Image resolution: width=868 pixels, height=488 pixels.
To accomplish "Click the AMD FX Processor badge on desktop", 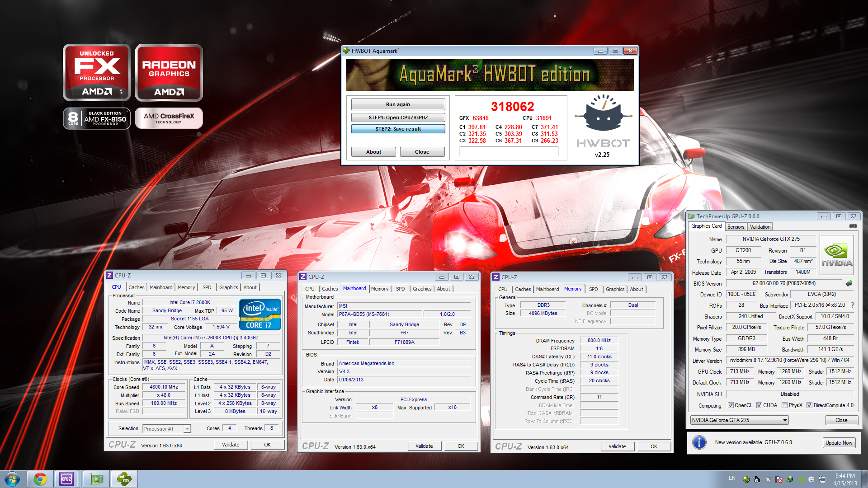I will [97, 72].
